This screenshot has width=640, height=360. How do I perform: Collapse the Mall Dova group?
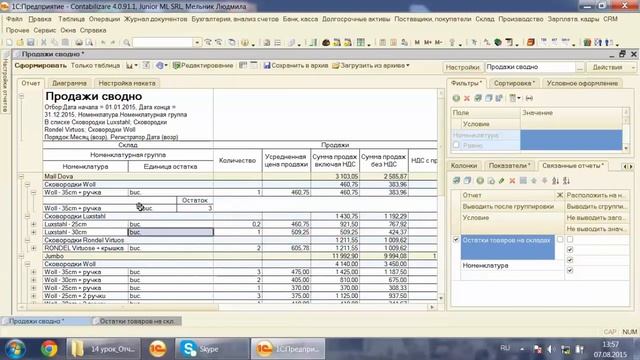tap(21, 177)
